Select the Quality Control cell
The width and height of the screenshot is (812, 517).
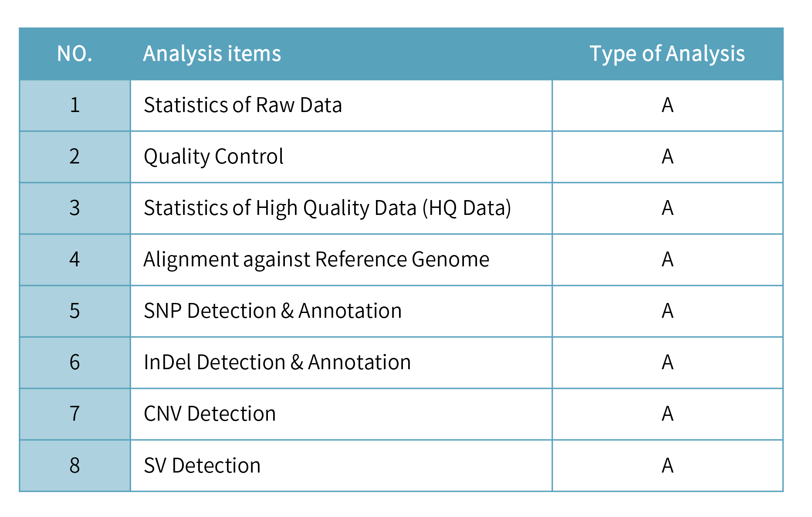pos(213,156)
